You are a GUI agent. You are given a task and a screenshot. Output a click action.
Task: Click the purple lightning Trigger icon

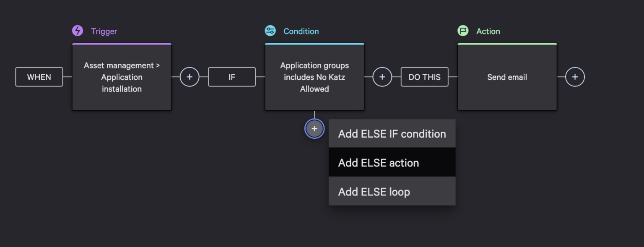[x=78, y=31]
